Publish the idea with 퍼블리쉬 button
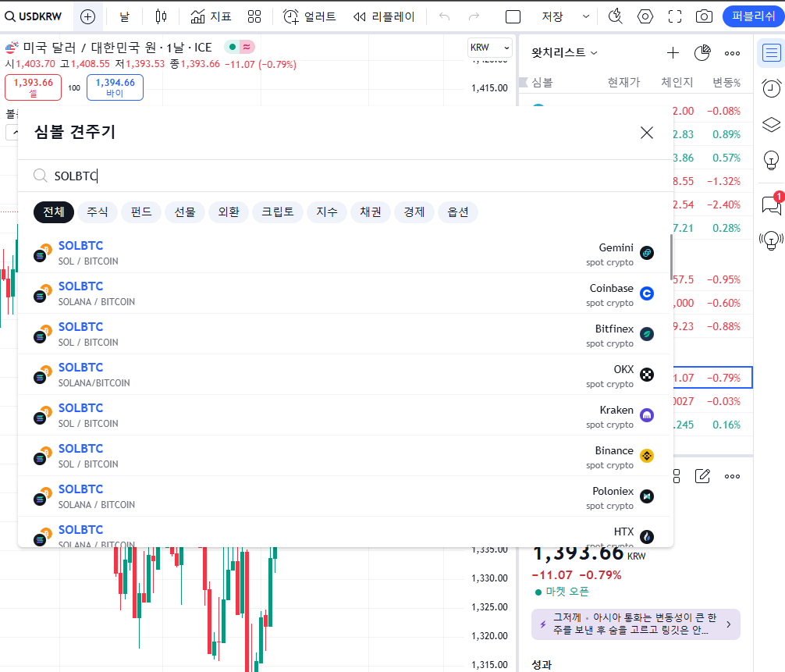Screen dimensions: 785x672 [x=753, y=16]
